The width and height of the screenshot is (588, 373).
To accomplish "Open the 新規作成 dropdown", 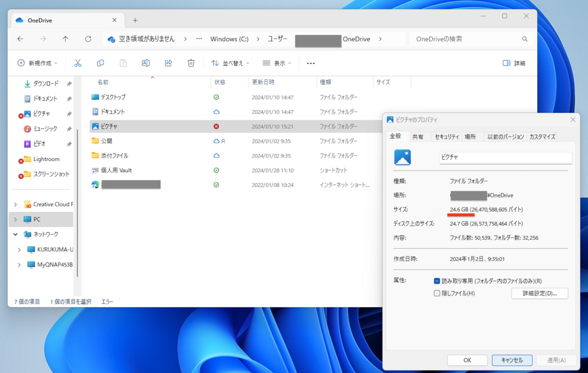I will point(37,63).
